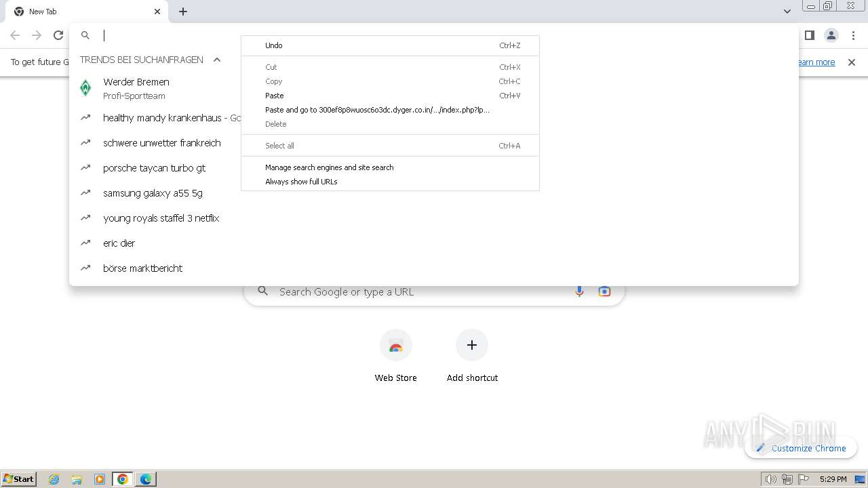This screenshot has height=488, width=868.
Task: Start voice search with the microphone icon
Action: click(579, 291)
